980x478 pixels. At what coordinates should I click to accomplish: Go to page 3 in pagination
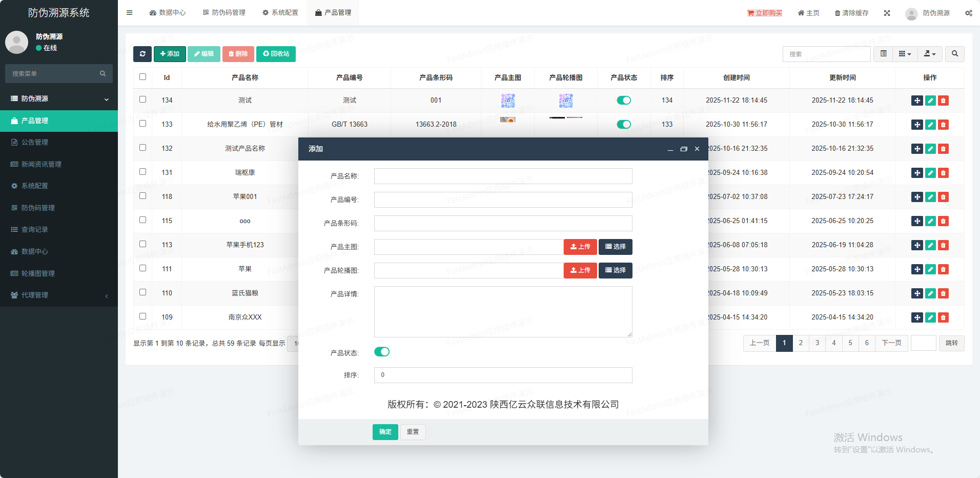817,343
